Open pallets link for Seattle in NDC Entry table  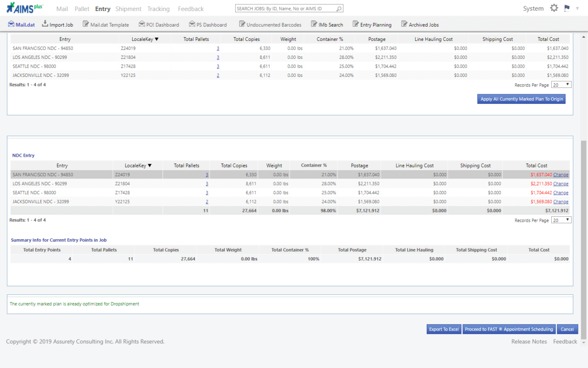point(207,193)
